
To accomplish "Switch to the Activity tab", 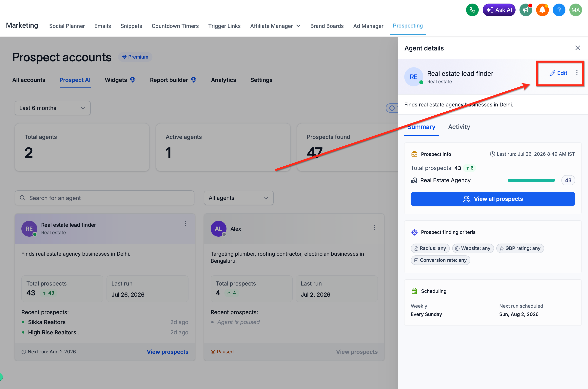I will click(x=459, y=127).
